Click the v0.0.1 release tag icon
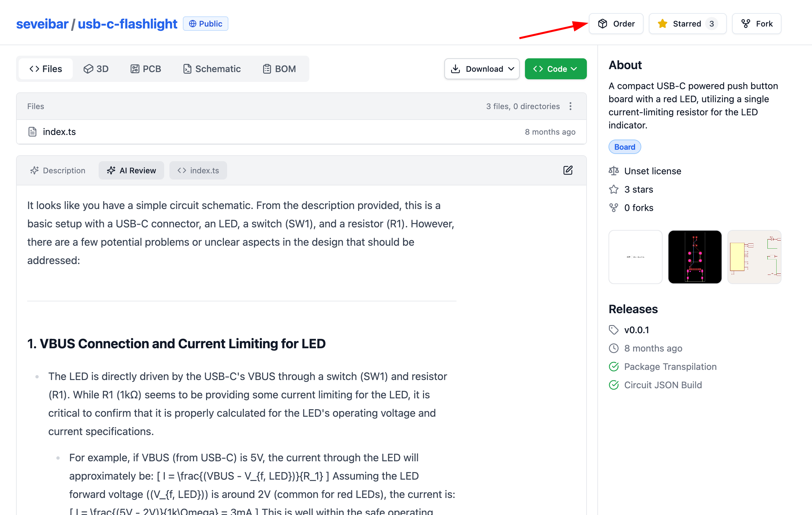Image resolution: width=812 pixels, height=515 pixels. [x=613, y=330]
